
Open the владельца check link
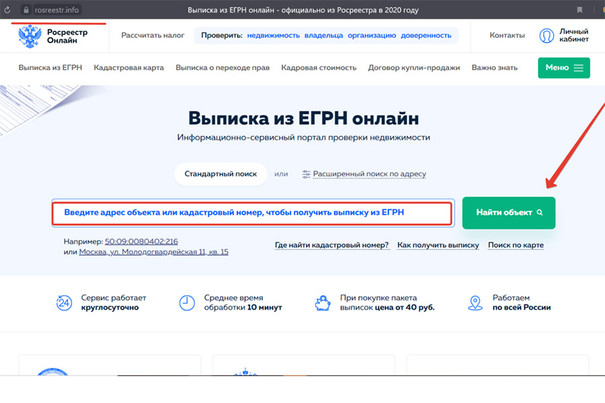(324, 36)
